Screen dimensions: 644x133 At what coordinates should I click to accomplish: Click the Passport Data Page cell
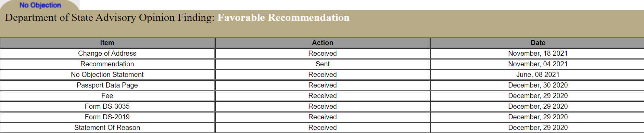(107, 85)
